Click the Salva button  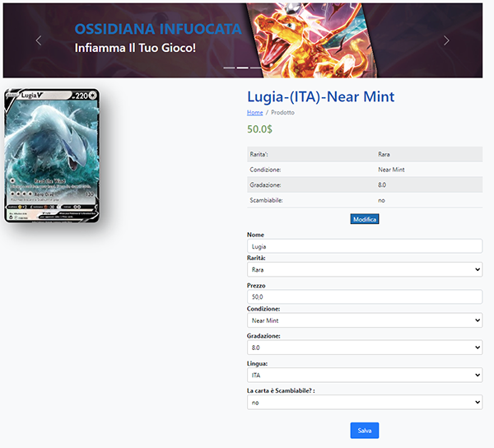click(365, 431)
